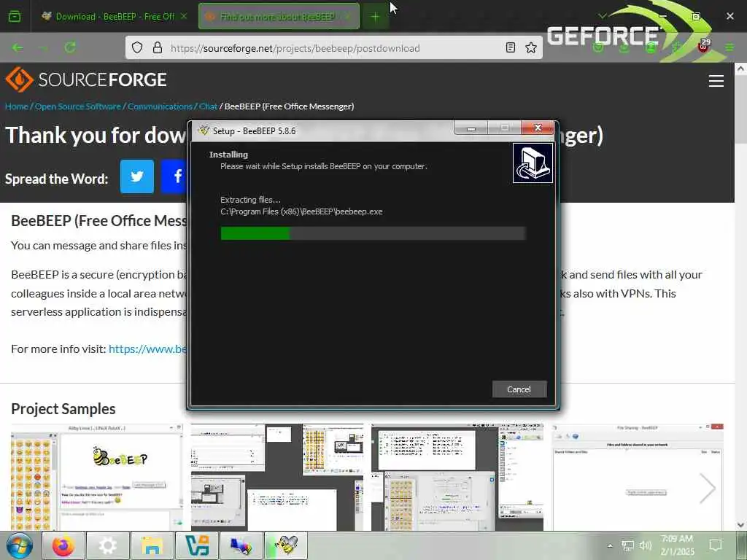Go back in browser history
Image resolution: width=747 pixels, height=560 pixels.
[x=18, y=47]
